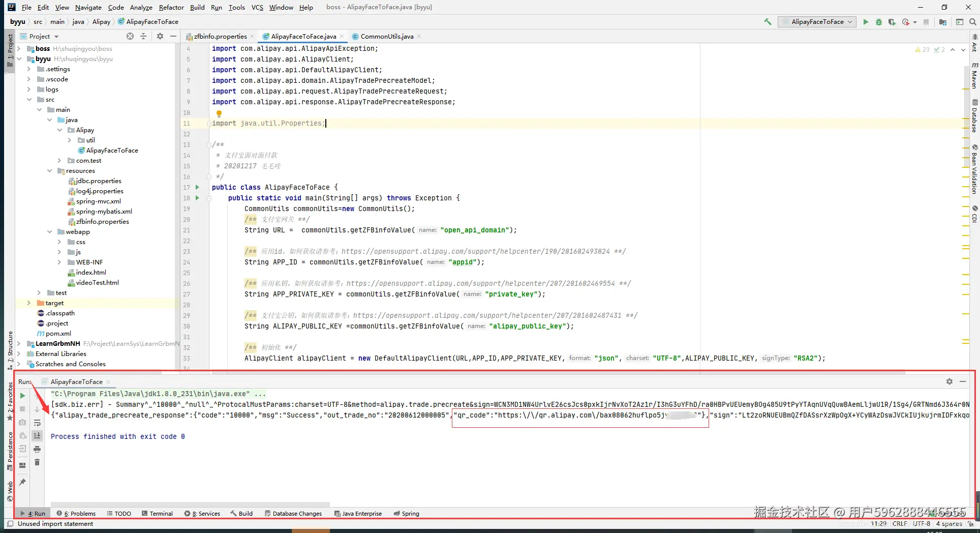The width and height of the screenshot is (980, 533).
Task: Click Run with Coverage shield icon
Action: (x=892, y=22)
